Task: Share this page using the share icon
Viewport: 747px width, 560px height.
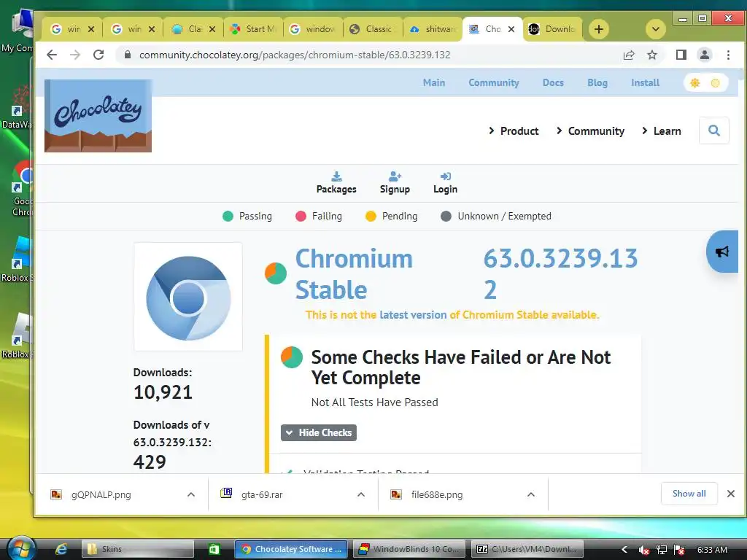Action: coord(629,55)
